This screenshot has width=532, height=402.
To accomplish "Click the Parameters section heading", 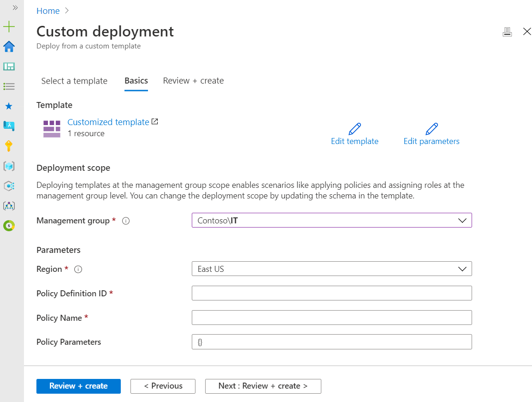I will (x=59, y=250).
